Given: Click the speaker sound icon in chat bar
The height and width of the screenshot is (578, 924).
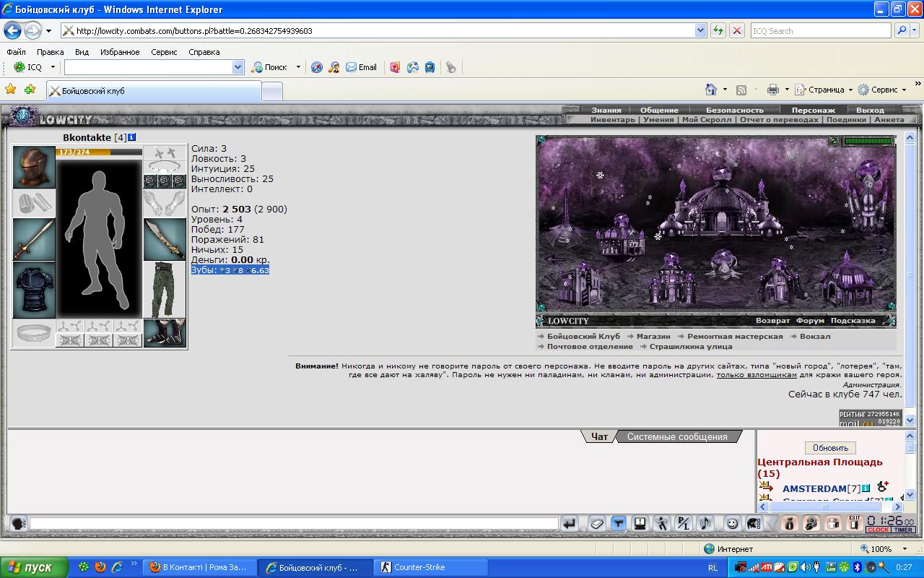Looking at the screenshot, I should point(705,524).
